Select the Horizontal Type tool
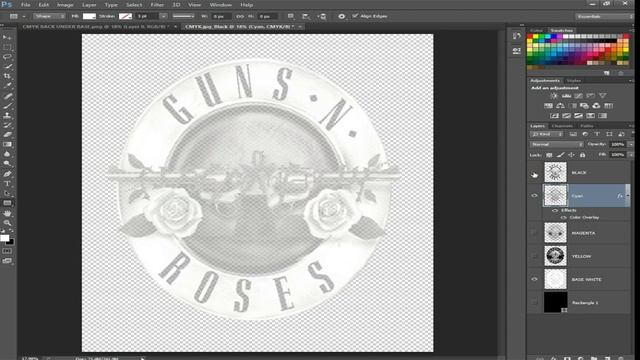This screenshot has height=360, width=640. pos(7,184)
